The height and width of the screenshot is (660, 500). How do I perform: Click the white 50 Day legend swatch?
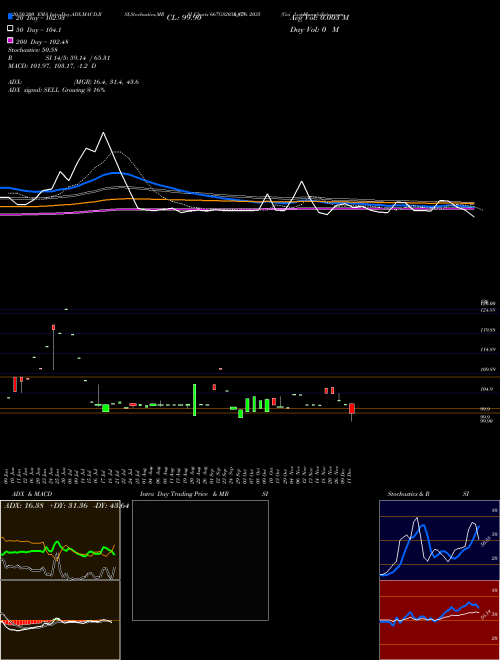tap(10, 28)
